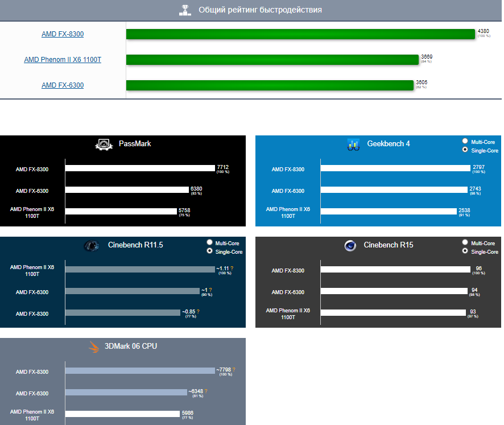Click PassMark score 6380
The width and height of the screenshot is (504, 425).
pyautogui.click(x=196, y=189)
